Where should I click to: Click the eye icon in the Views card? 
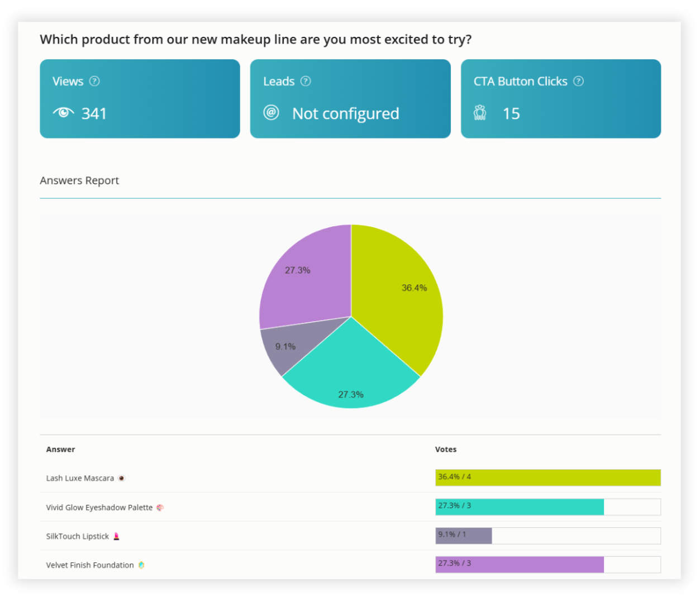[x=63, y=112]
